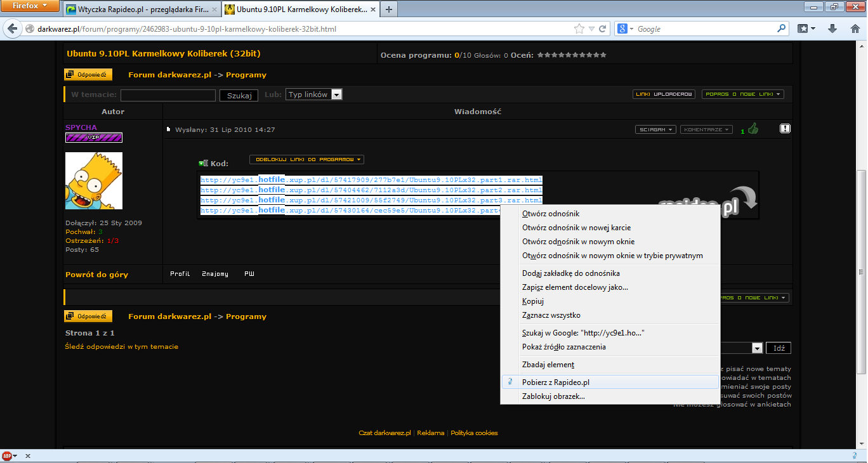Image resolution: width=868 pixels, height=463 pixels.
Task: Click 'Śledź odpowiedzi w tym temacie'
Action: click(122, 347)
